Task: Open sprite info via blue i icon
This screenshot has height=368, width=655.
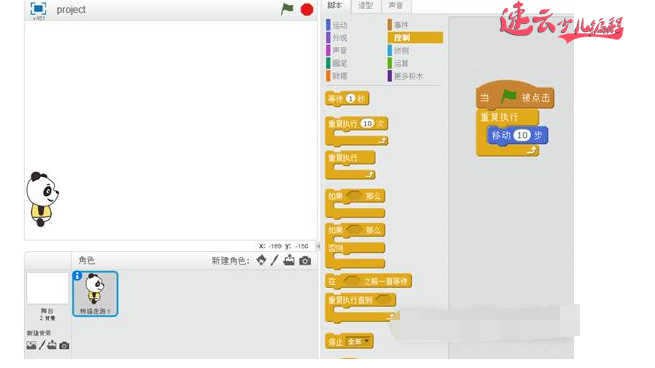Action: (77, 276)
